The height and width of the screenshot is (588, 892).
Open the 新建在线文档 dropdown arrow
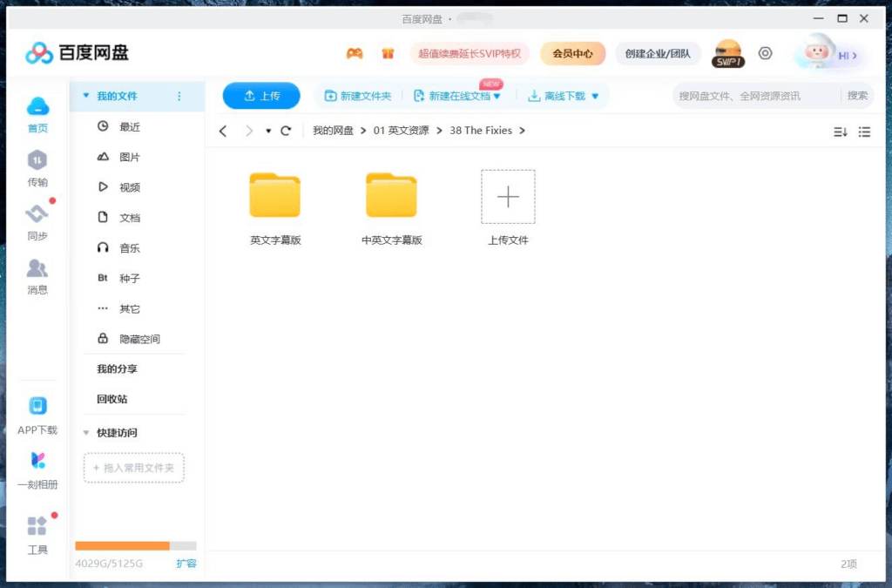click(x=496, y=97)
